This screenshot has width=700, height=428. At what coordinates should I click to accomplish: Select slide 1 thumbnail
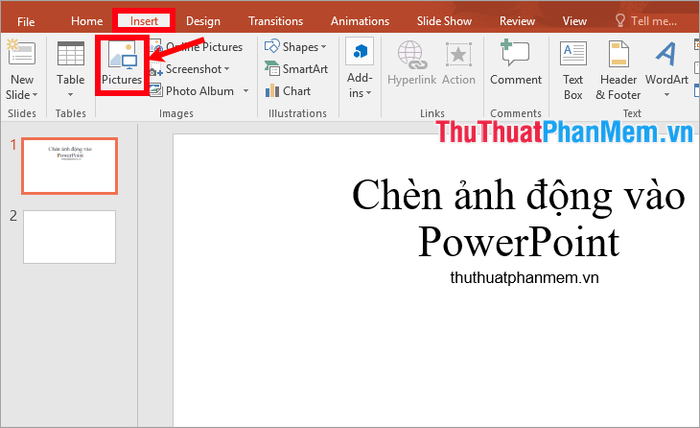pos(70,166)
